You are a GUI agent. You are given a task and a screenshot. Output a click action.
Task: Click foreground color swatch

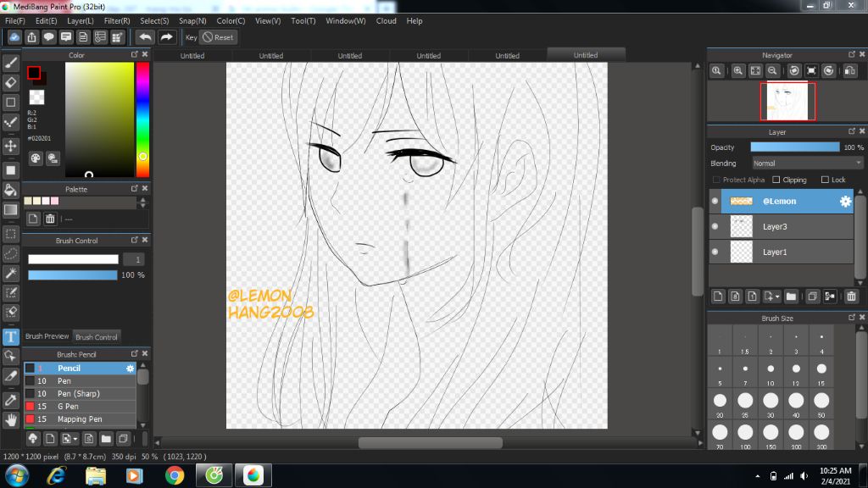[34, 73]
